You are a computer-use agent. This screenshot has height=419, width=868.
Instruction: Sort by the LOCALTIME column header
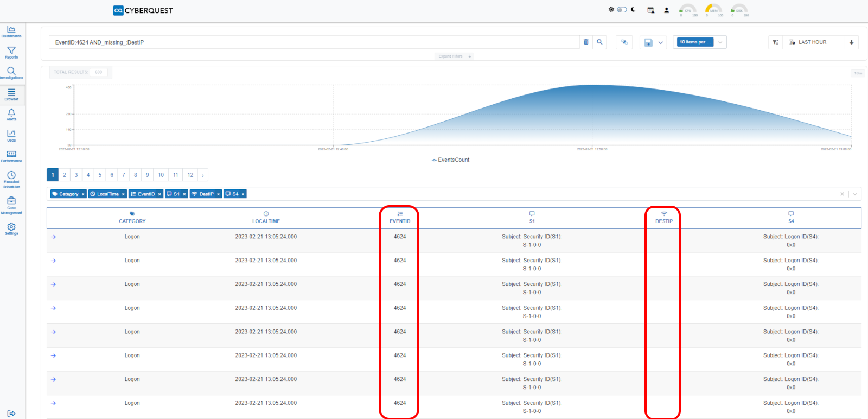coord(266,218)
